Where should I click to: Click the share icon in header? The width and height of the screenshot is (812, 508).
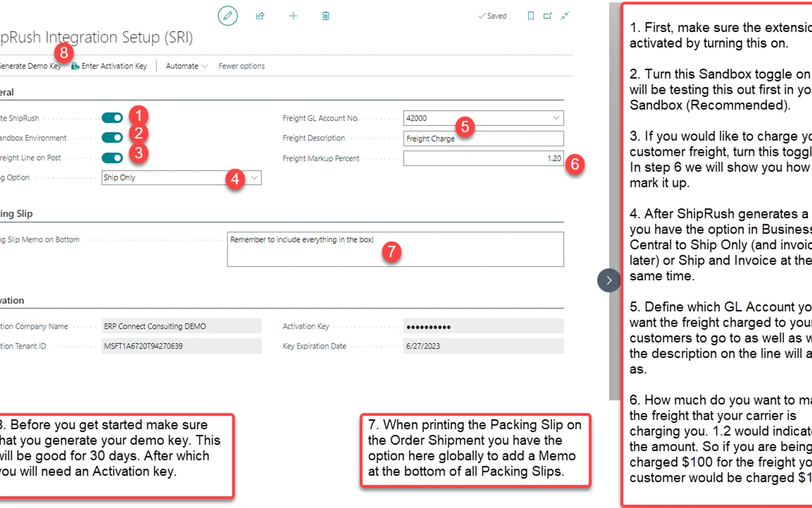(260, 16)
